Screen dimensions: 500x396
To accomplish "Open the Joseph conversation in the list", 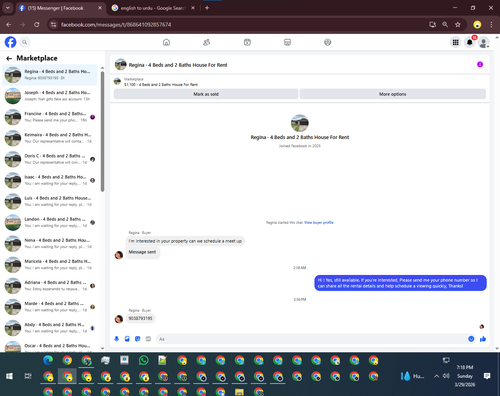I will coord(50,96).
